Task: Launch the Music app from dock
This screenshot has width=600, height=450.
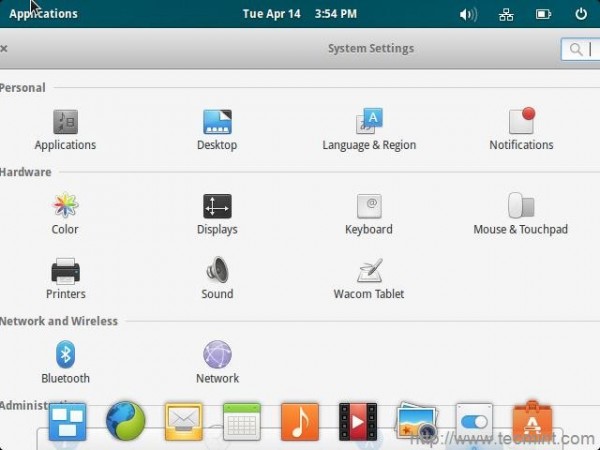Action: 300,422
